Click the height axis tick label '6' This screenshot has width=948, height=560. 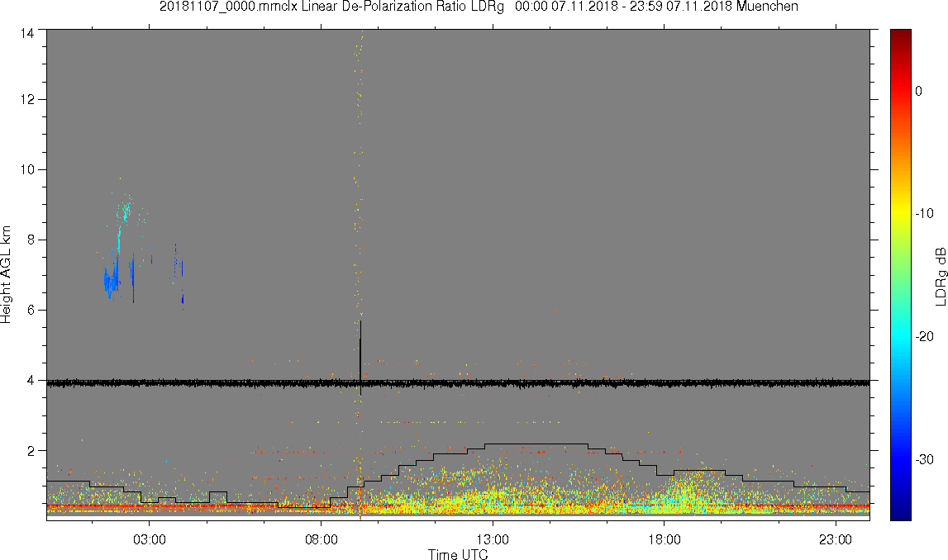(x=31, y=310)
